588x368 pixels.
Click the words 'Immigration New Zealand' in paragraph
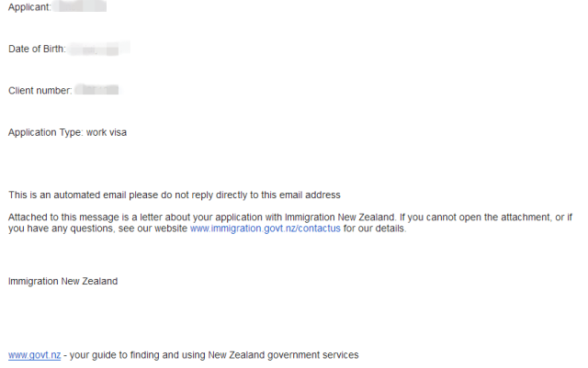tap(340, 217)
